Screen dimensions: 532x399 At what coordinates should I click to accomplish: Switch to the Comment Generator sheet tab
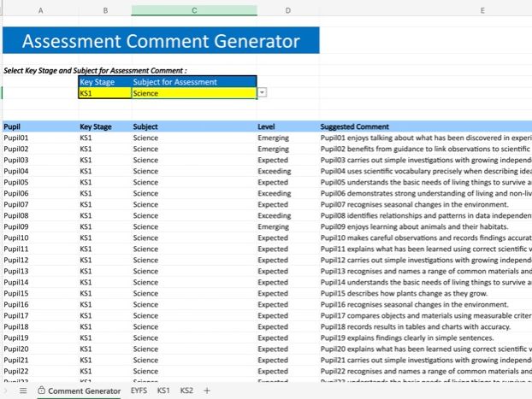tap(79, 390)
